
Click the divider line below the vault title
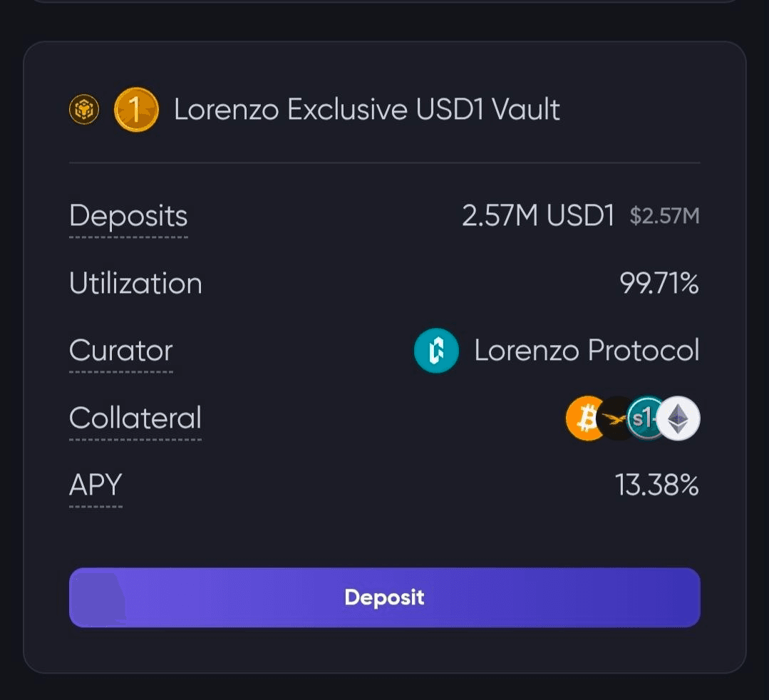(x=385, y=163)
